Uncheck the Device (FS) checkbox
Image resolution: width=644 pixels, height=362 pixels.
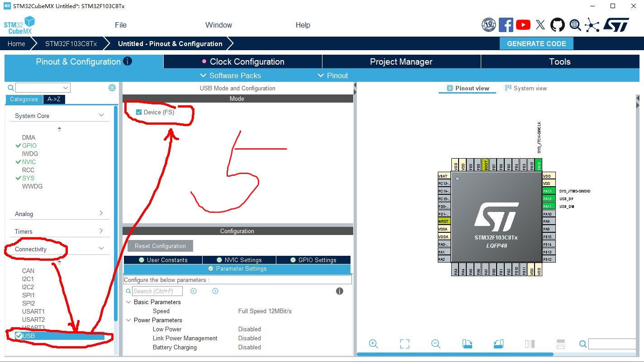click(x=139, y=112)
